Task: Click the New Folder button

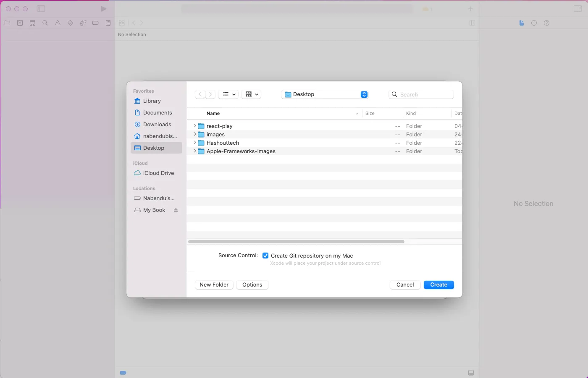Action: [214, 285]
